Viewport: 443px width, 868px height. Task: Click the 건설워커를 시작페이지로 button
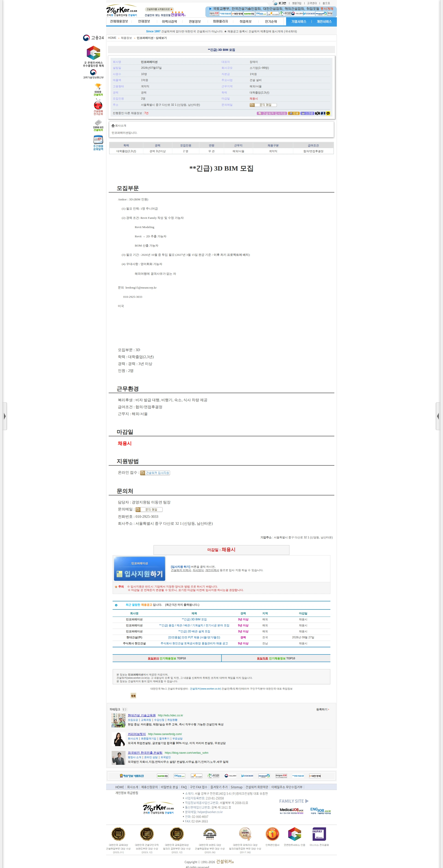[159, 9]
